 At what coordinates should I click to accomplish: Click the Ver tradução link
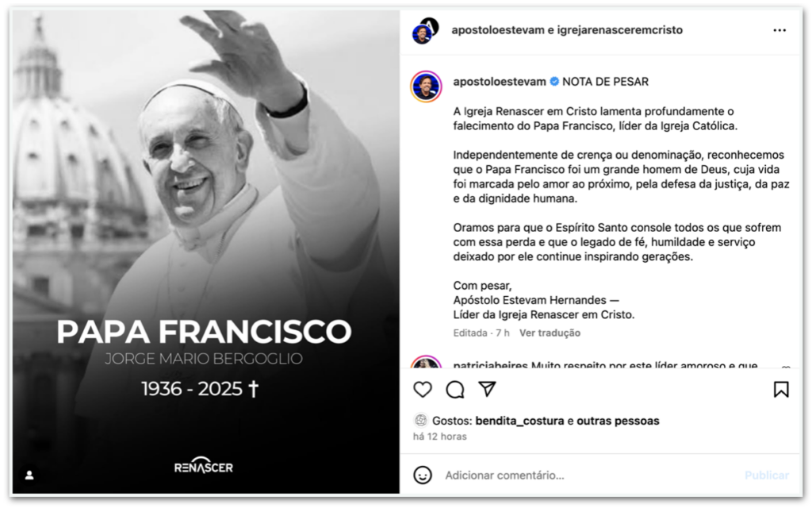click(550, 333)
